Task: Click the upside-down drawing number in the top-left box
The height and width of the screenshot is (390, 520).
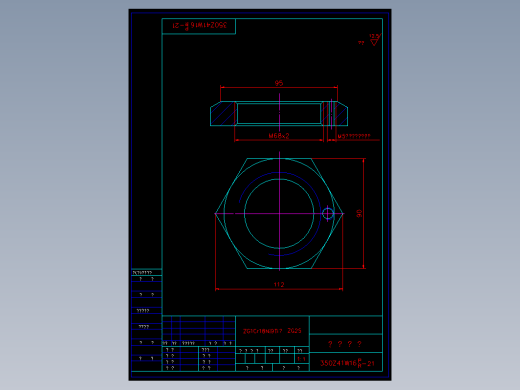Action: 199,26
